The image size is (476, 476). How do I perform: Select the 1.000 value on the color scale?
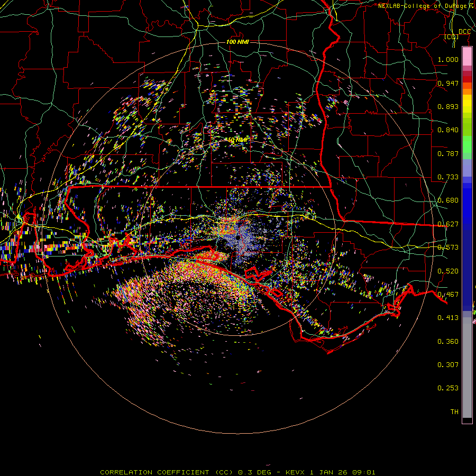448,60
